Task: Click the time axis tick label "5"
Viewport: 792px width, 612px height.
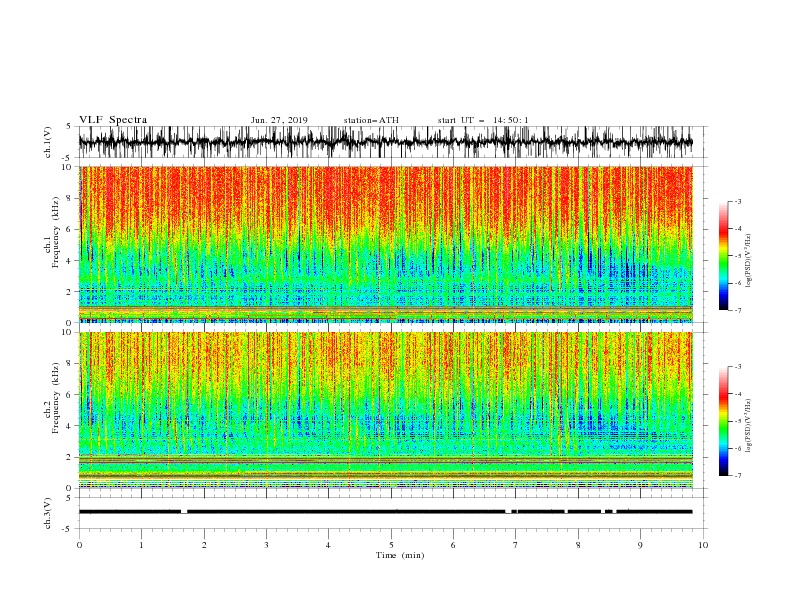Action: tap(391, 545)
